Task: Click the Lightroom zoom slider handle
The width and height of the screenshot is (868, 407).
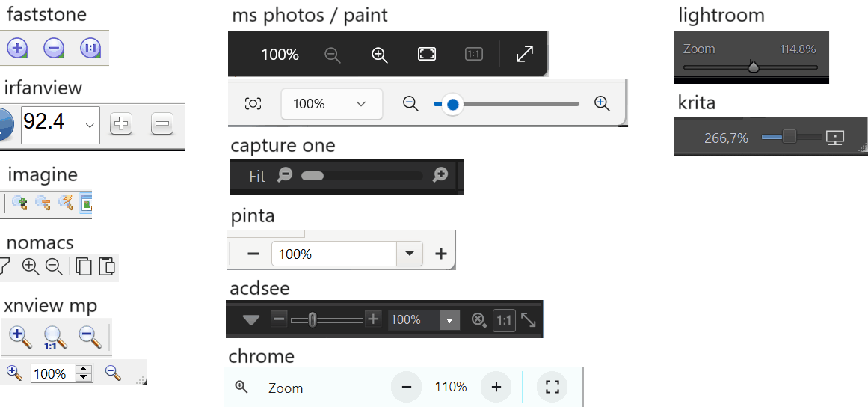Action: pyautogui.click(x=754, y=67)
